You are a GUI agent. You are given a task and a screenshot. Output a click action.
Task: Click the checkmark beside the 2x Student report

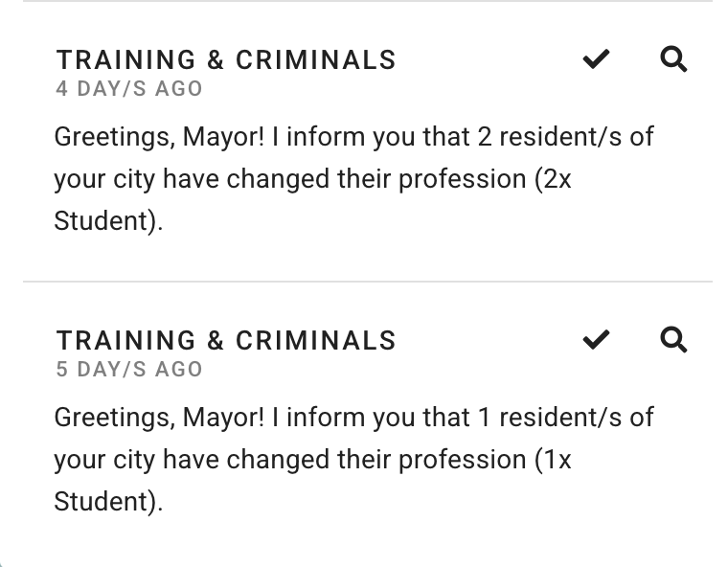click(596, 59)
